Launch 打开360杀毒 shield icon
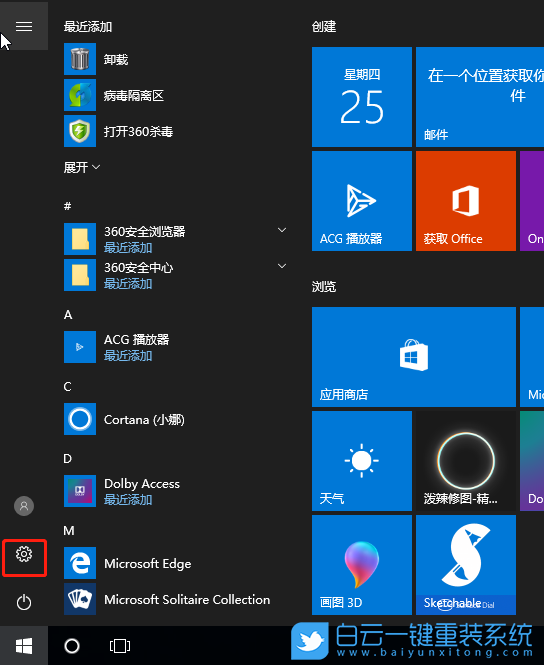Image resolution: width=544 pixels, height=665 pixels. (x=80, y=131)
